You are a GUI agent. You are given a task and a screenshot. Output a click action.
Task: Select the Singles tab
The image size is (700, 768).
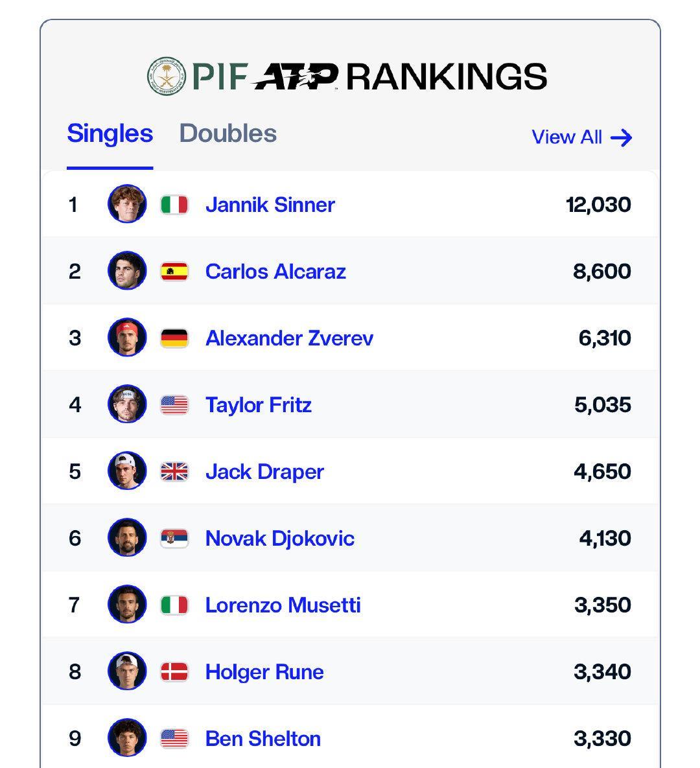(x=110, y=134)
